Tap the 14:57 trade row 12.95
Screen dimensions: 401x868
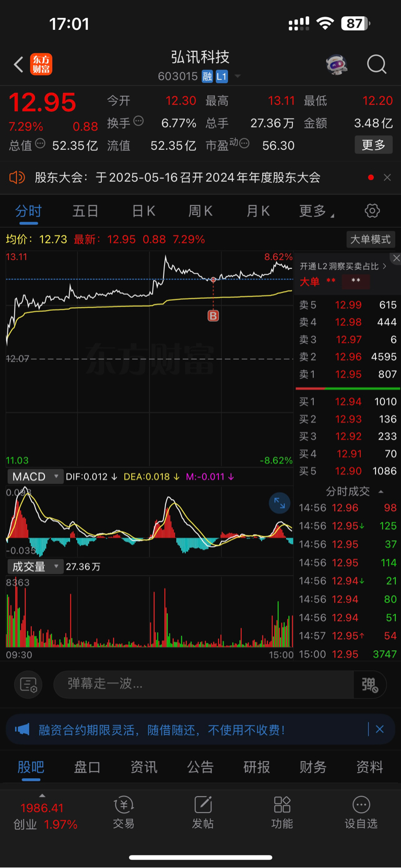coord(348,636)
